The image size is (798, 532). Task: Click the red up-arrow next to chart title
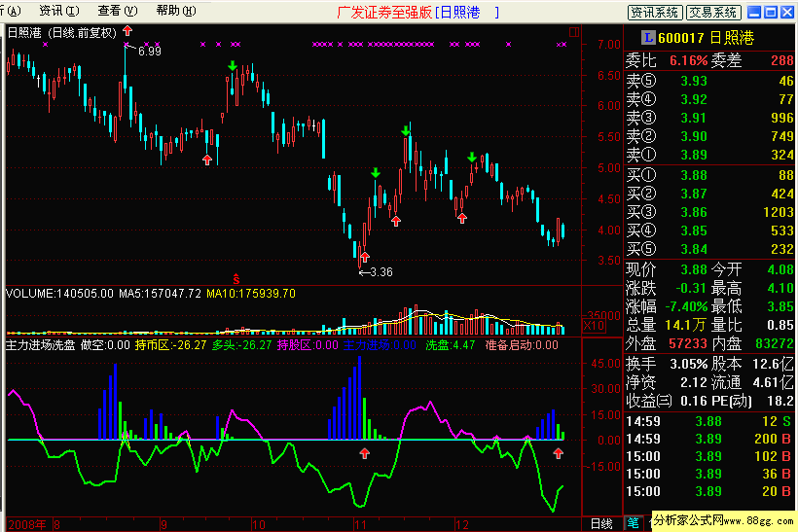(127, 30)
